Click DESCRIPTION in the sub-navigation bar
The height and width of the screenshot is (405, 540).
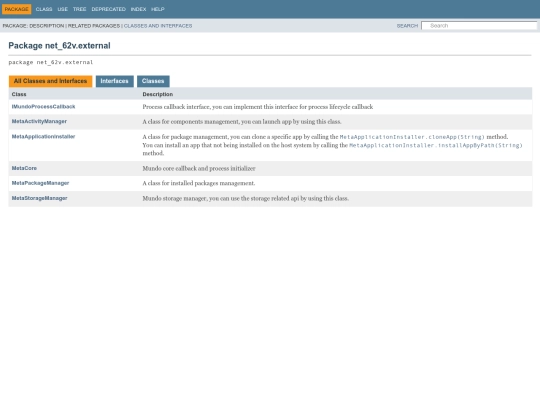[x=46, y=26]
